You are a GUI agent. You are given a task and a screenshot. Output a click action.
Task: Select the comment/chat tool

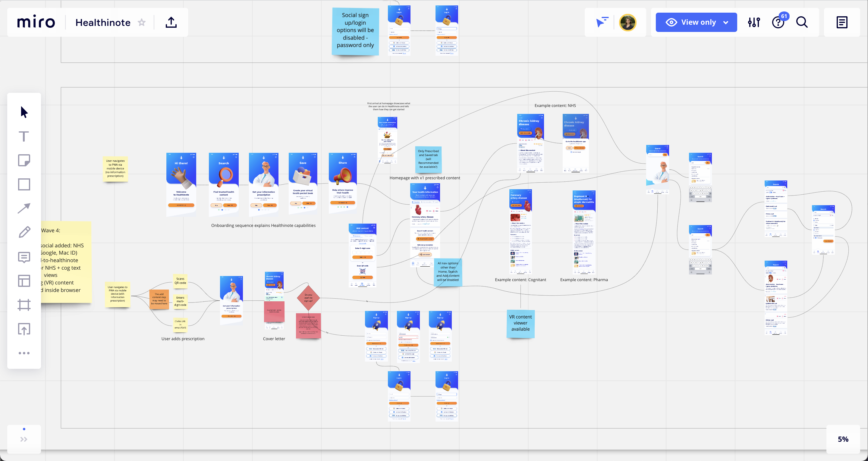pyautogui.click(x=24, y=257)
